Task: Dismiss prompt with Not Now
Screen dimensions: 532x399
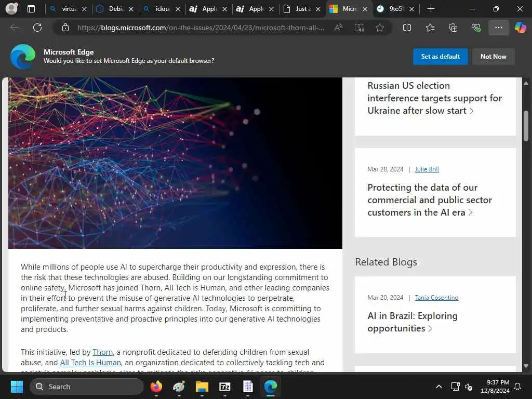Action: click(x=494, y=56)
